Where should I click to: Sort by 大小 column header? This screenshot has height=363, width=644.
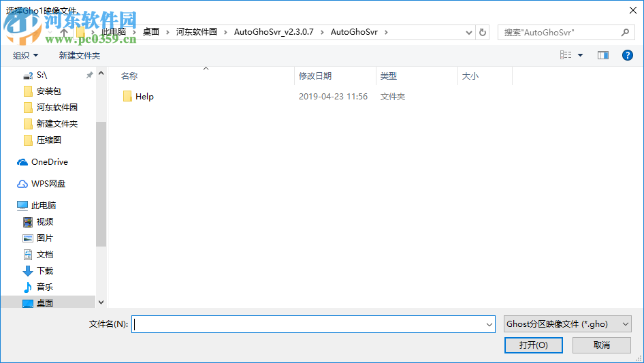click(470, 76)
